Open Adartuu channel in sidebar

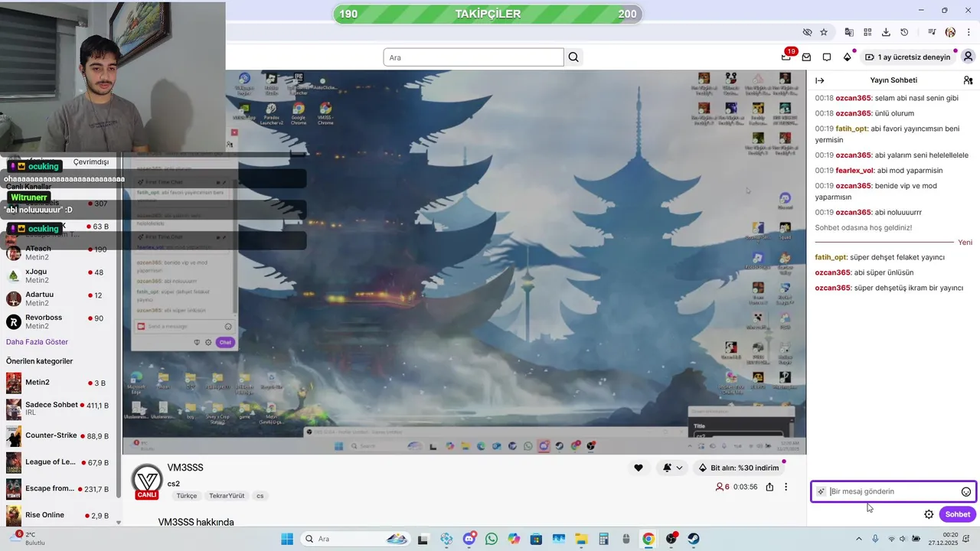point(58,299)
